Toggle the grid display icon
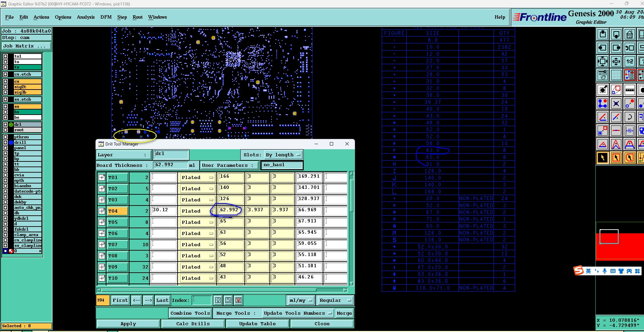The height and width of the screenshot is (332, 644). point(616,75)
